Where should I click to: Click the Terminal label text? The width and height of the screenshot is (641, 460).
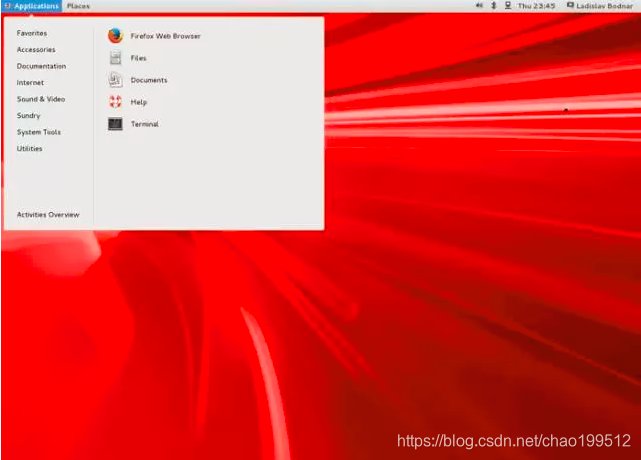(x=145, y=124)
